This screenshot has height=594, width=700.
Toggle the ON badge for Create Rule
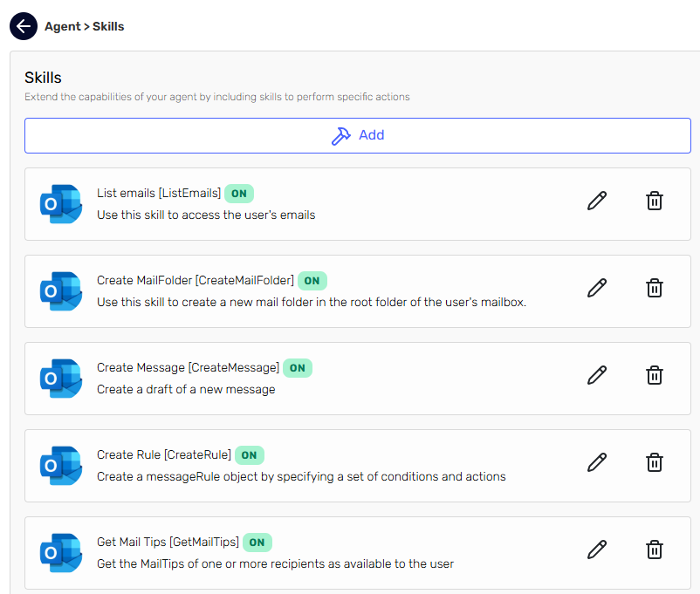pyautogui.click(x=250, y=455)
